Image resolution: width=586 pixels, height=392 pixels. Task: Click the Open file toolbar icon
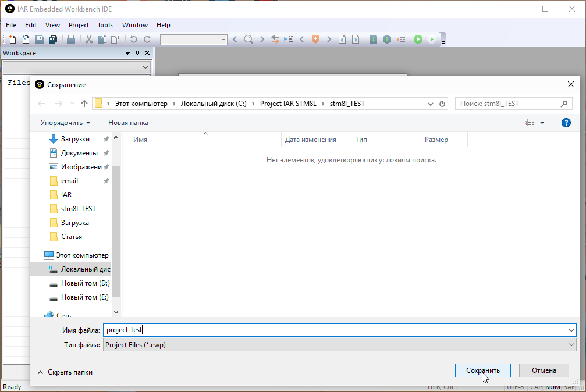click(x=26, y=39)
